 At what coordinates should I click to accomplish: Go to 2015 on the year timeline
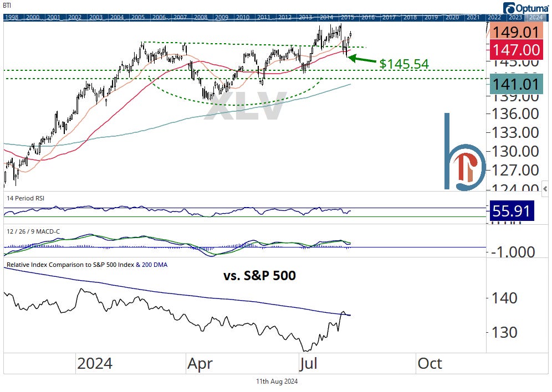[347, 17]
